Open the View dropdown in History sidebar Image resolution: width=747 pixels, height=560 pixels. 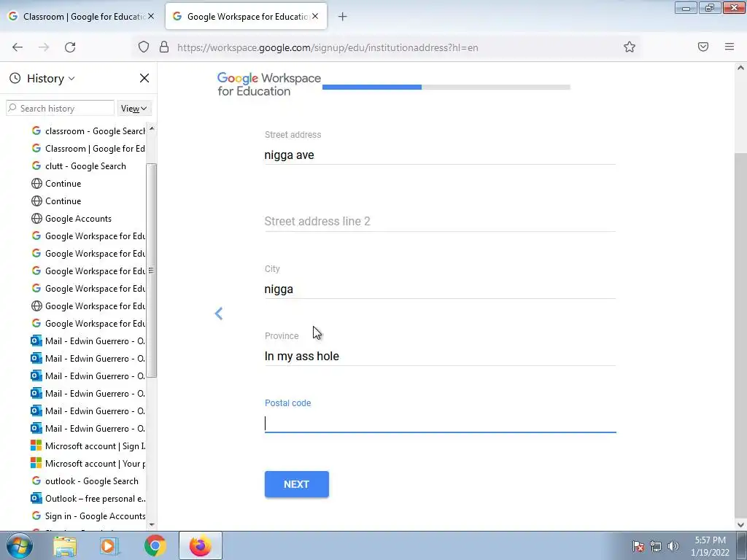tap(134, 109)
